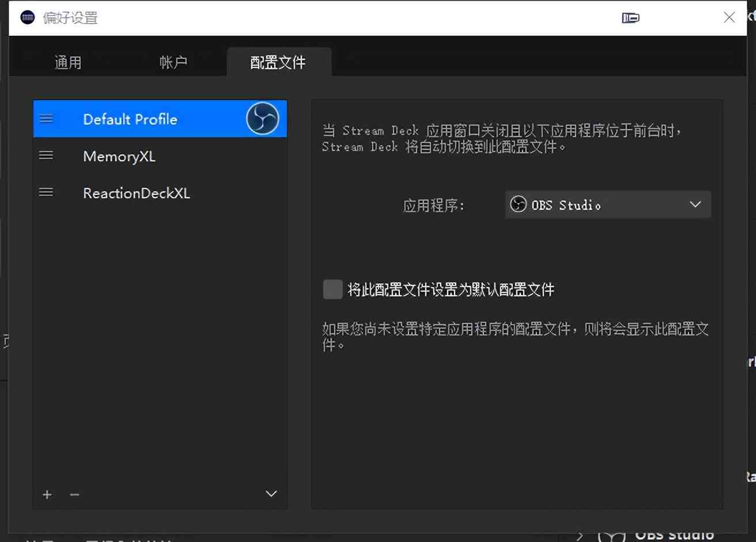
Task: Remove selected profile with minus icon
Action: coord(74,495)
